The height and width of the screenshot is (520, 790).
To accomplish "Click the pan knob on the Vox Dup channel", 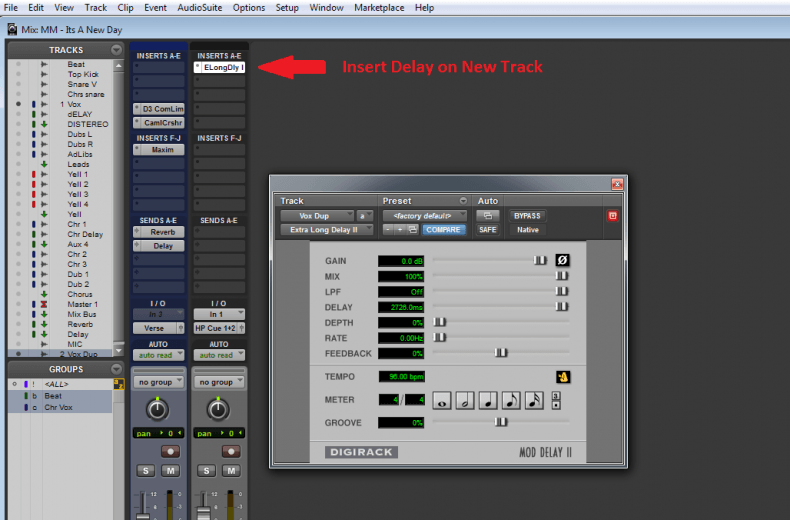I will tap(218, 410).
